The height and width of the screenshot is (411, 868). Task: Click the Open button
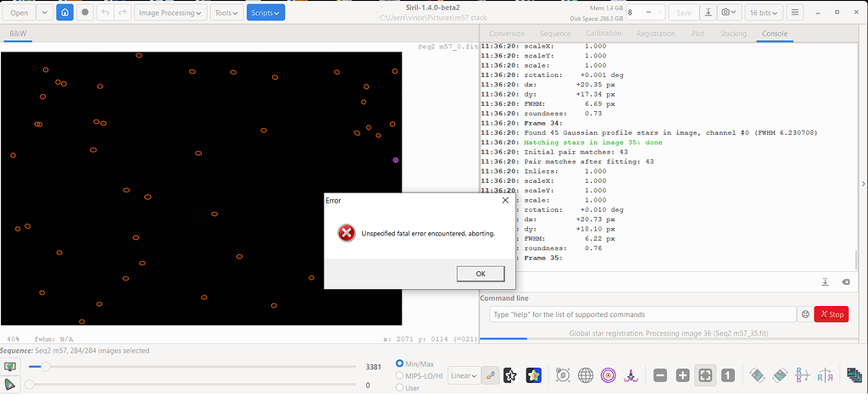click(19, 13)
